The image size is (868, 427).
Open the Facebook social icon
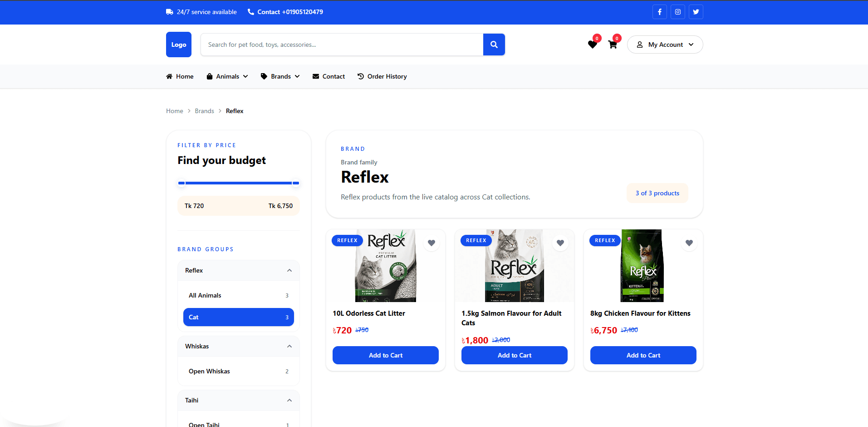(x=660, y=12)
